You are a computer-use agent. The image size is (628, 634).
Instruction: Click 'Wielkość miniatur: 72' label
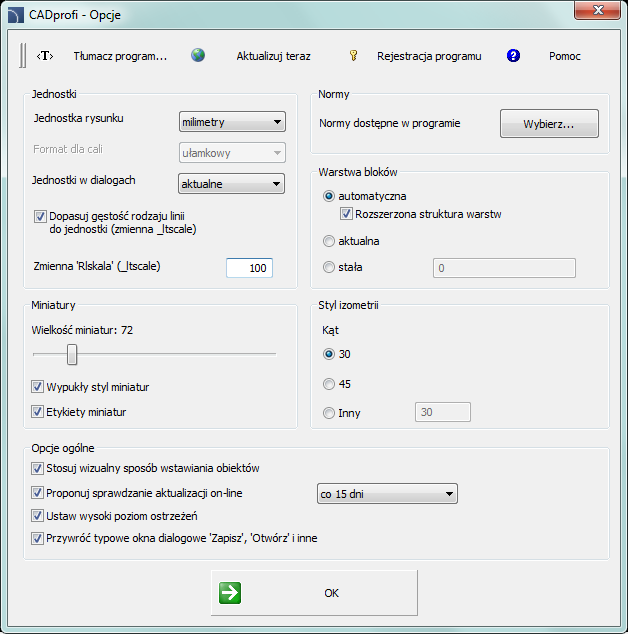[x=82, y=330]
